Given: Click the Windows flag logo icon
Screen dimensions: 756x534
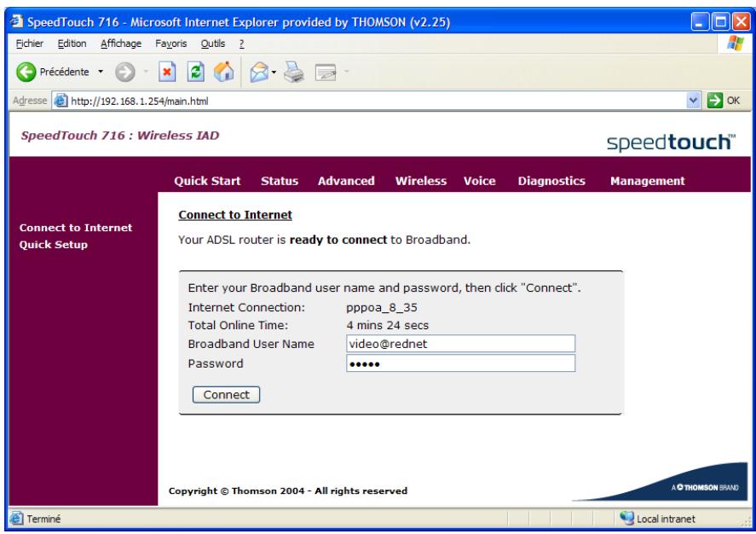Looking at the screenshot, I should click(x=736, y=44).
